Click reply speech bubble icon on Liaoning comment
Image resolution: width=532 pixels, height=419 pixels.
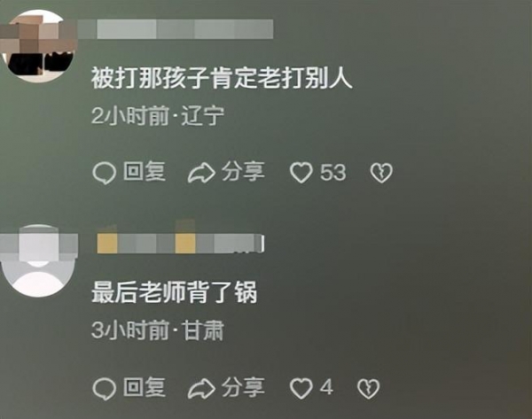104,174
